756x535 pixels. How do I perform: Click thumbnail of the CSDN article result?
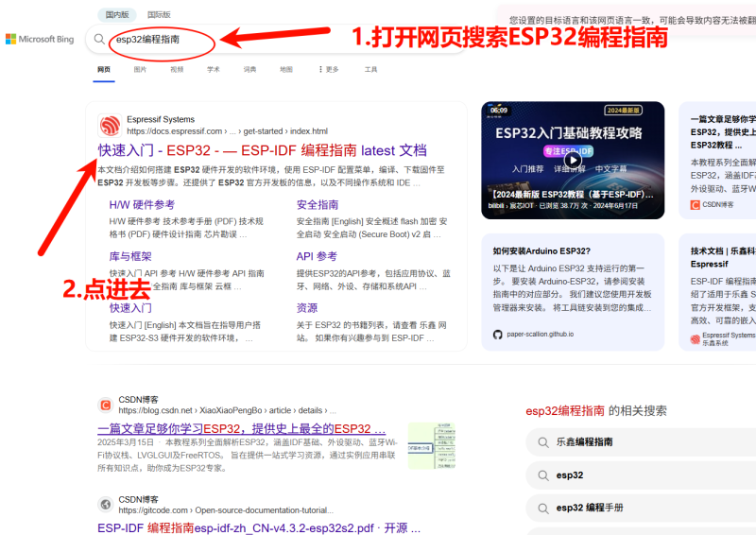[432, 446]
